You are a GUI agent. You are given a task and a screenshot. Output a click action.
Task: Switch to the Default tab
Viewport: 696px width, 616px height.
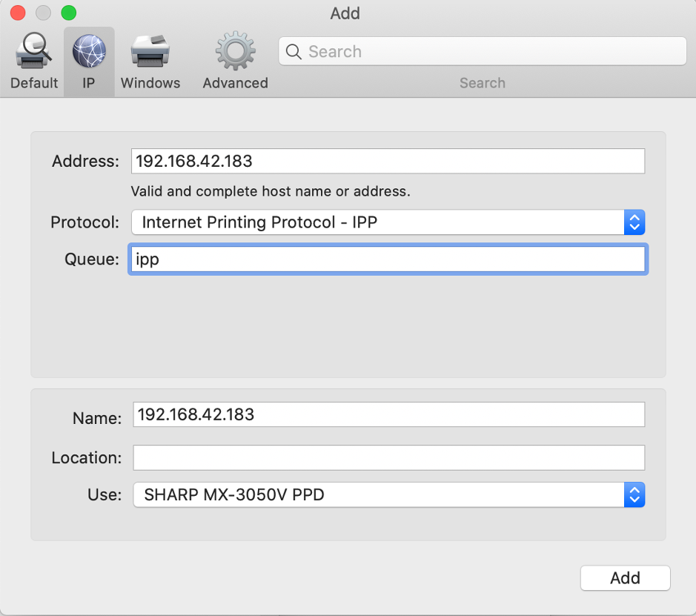[x=33, y=59]
